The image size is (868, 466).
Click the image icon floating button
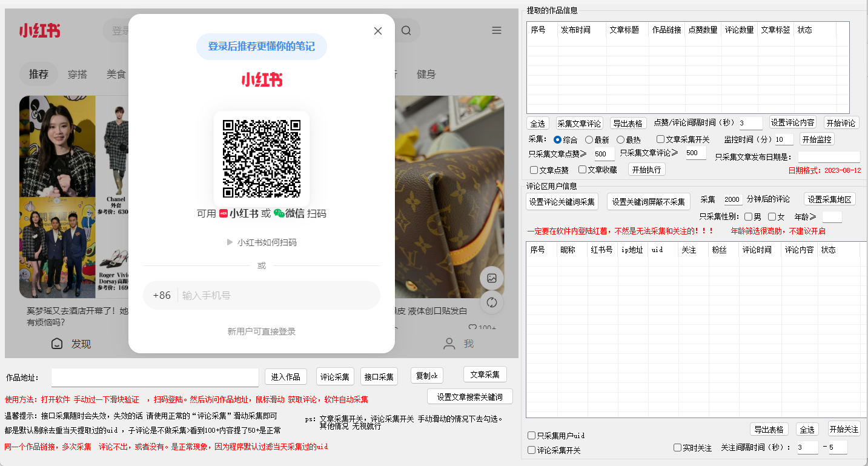click(x=492, y=278)
